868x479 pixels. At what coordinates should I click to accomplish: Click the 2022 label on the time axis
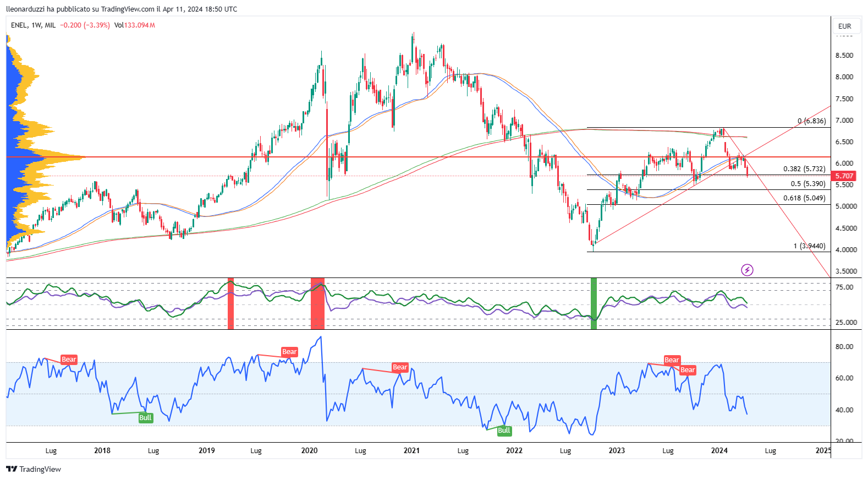pyautogui.click(x=514, y=450)
